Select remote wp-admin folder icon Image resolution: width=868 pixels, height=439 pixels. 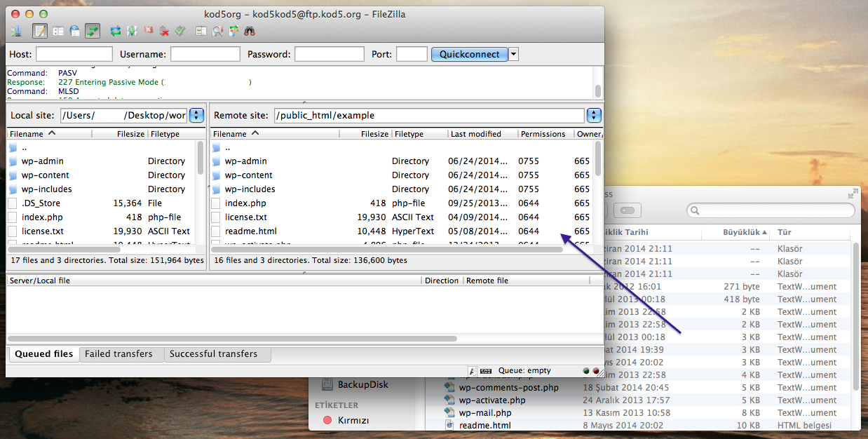point(216,161)
